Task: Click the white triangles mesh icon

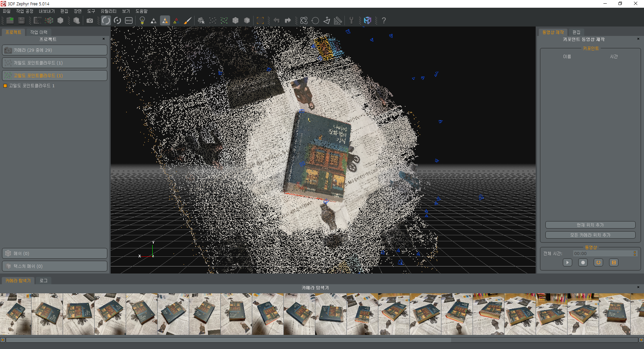Action: pos(154,20)
